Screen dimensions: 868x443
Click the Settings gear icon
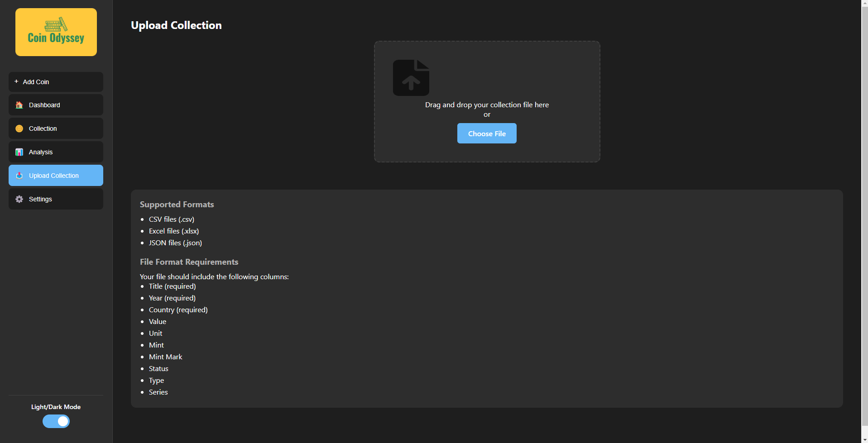[19, 199]
